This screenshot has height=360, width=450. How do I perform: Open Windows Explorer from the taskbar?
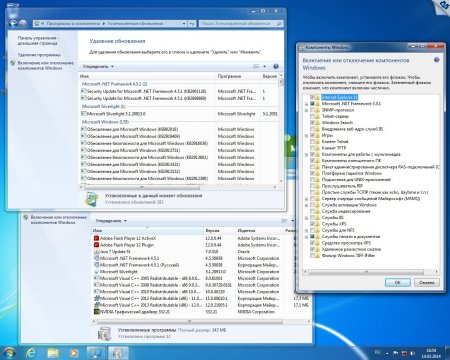click(53, 353)
